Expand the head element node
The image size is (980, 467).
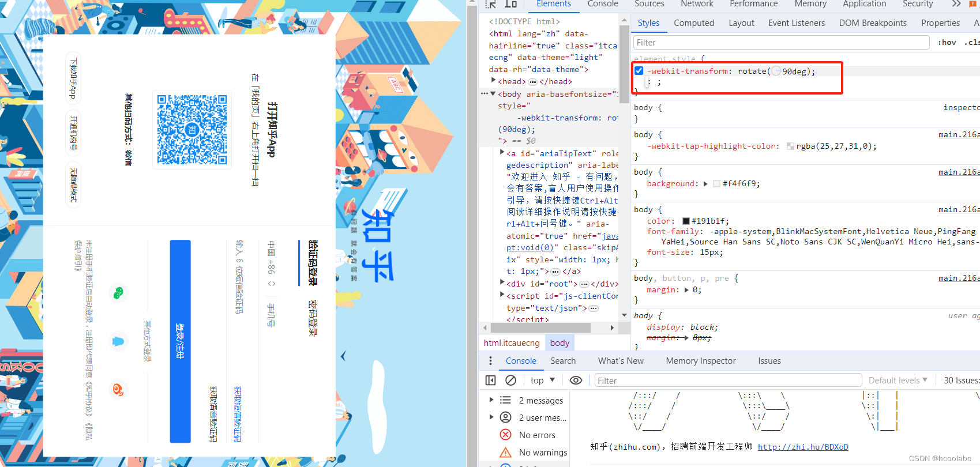(493, 81)
